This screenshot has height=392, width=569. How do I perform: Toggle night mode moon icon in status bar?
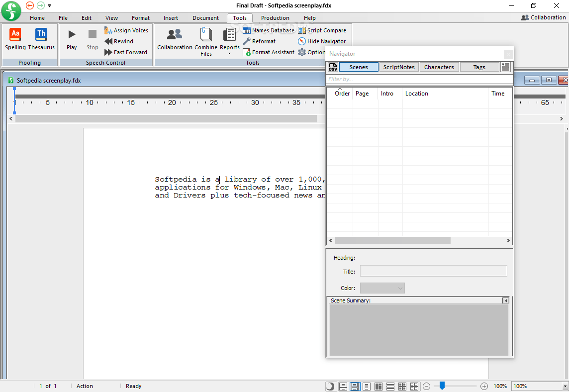[x=330, y=386]
